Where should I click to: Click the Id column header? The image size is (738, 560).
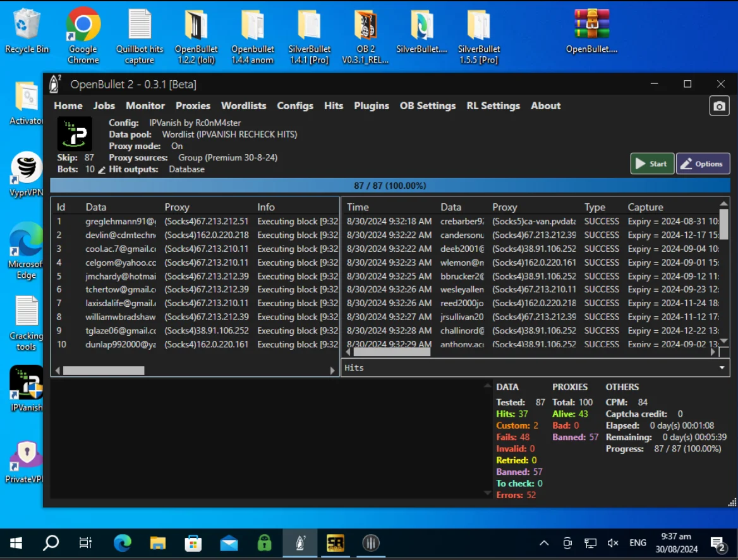tap(61, 207)
